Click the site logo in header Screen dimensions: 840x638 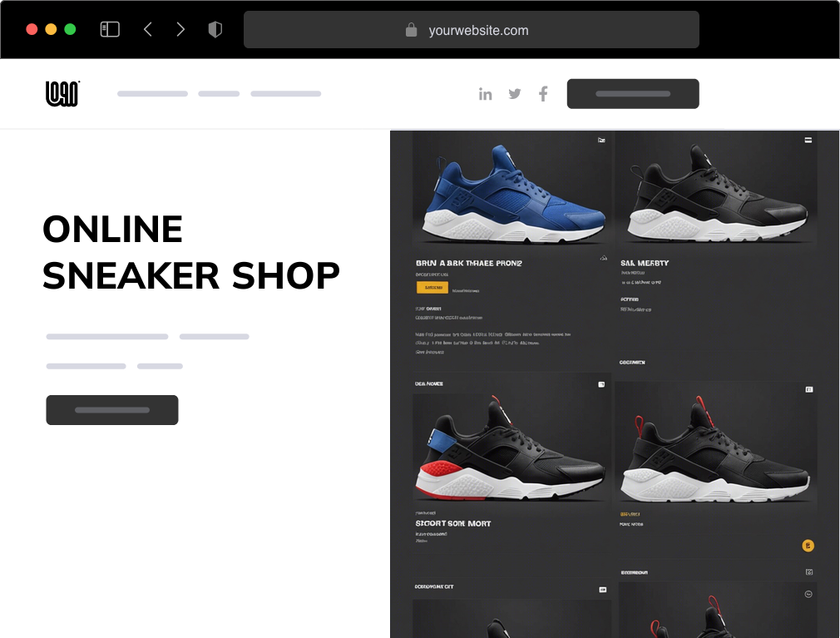pyautogui.click(x=62, y=94)
